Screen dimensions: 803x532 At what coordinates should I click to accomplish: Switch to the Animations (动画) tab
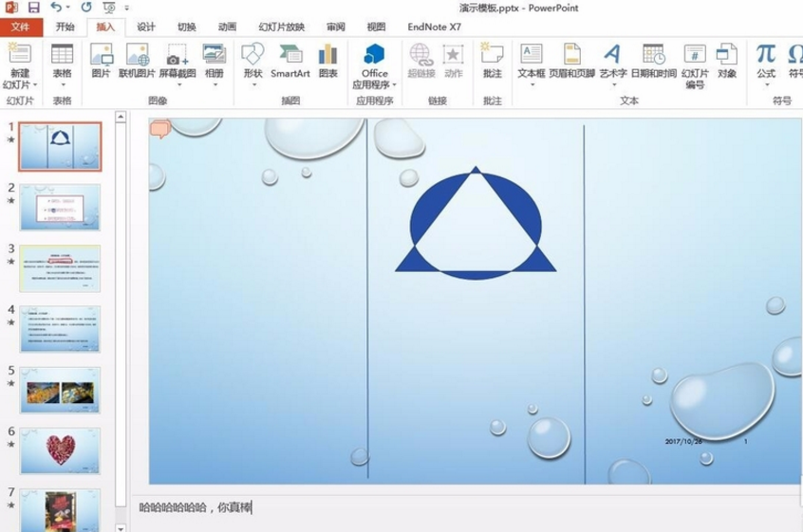coord(228,28)
